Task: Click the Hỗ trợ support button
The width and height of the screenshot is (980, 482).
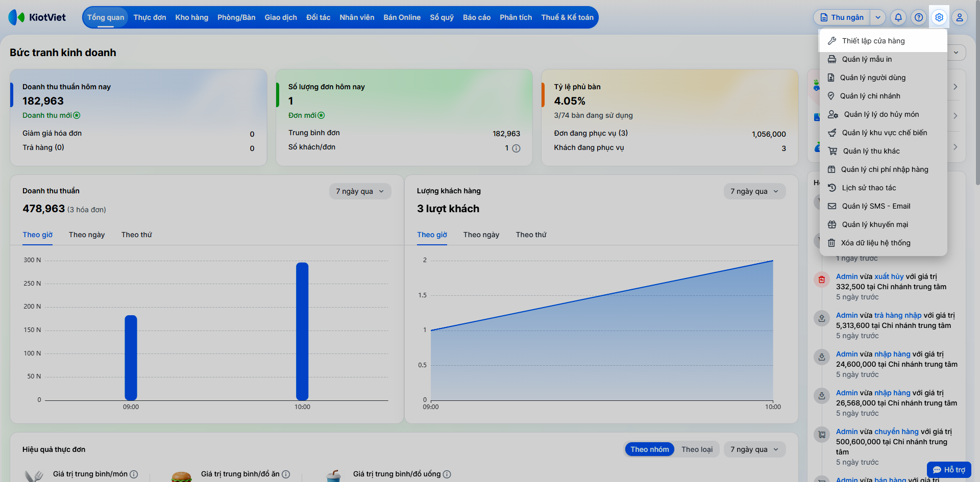Action: (949, 470)
